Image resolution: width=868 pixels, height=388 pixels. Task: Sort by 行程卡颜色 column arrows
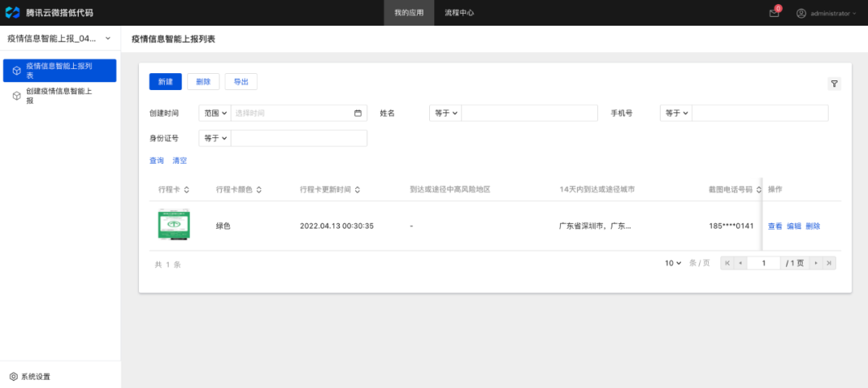pyautogui.click(x=259, y=190)
